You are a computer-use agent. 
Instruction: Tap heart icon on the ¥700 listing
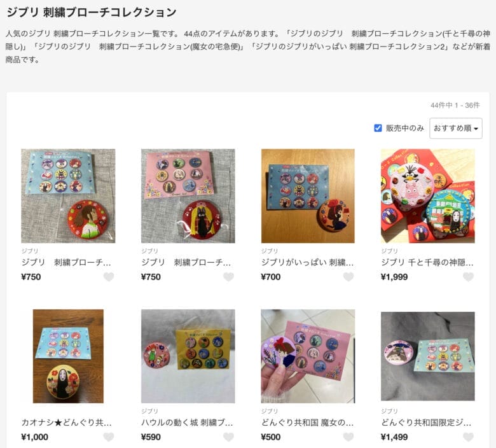click(x=348, y=277)
